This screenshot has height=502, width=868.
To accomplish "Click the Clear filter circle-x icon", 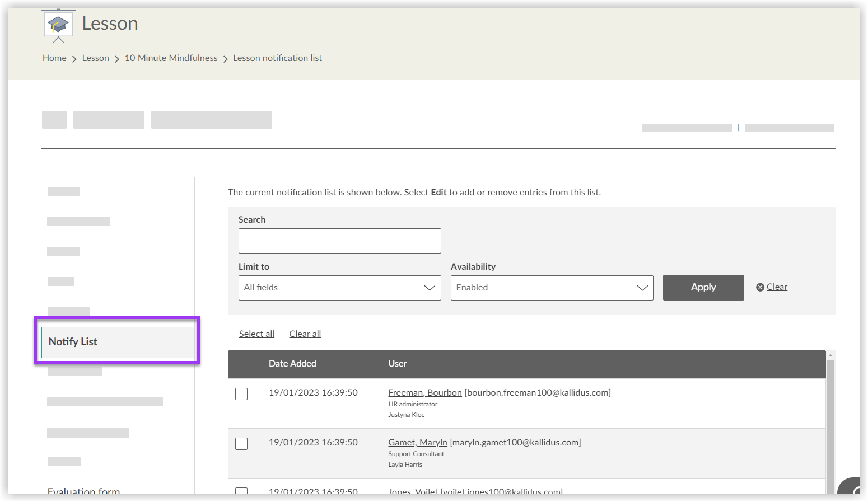I will 760,287.
